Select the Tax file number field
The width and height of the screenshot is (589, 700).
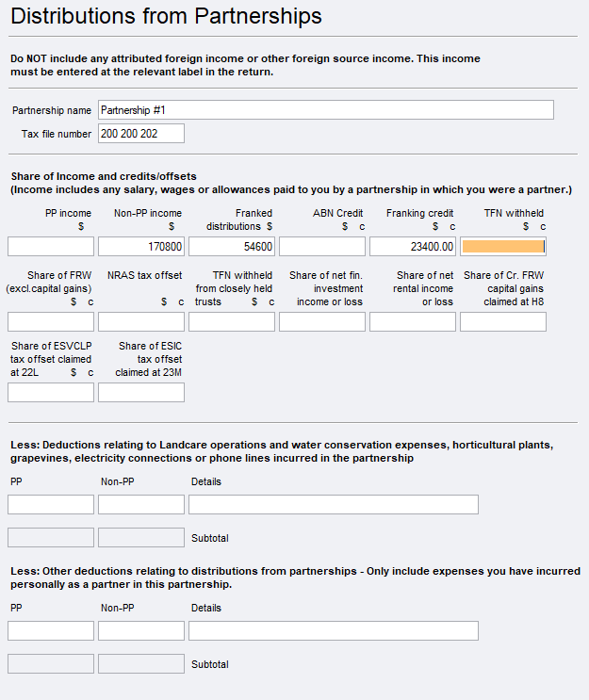point(141,134)
